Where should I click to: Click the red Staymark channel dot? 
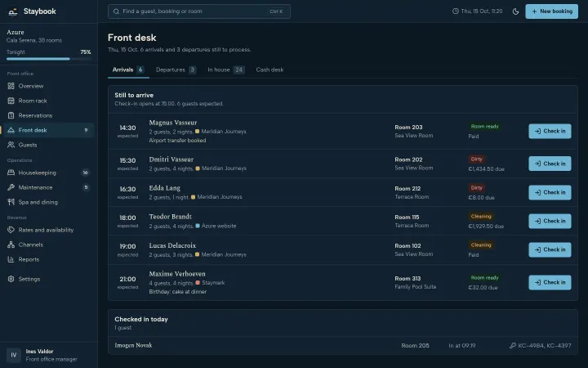tap(198, 283)
